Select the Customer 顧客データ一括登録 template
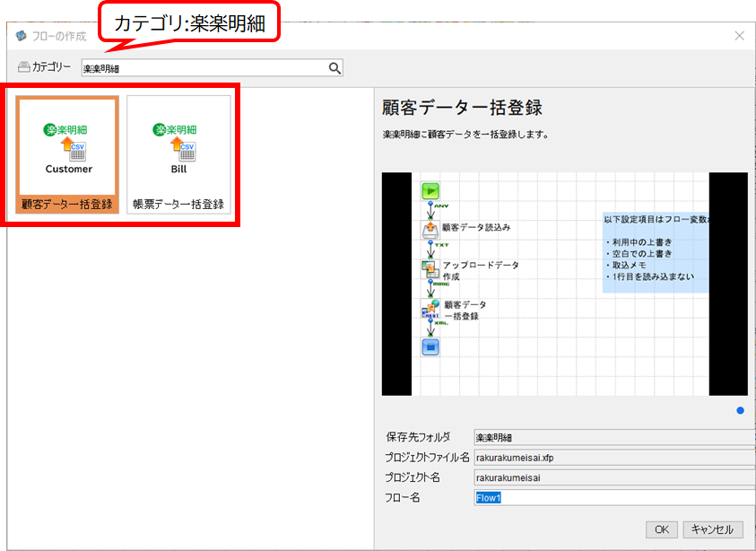 pos(67,154)
